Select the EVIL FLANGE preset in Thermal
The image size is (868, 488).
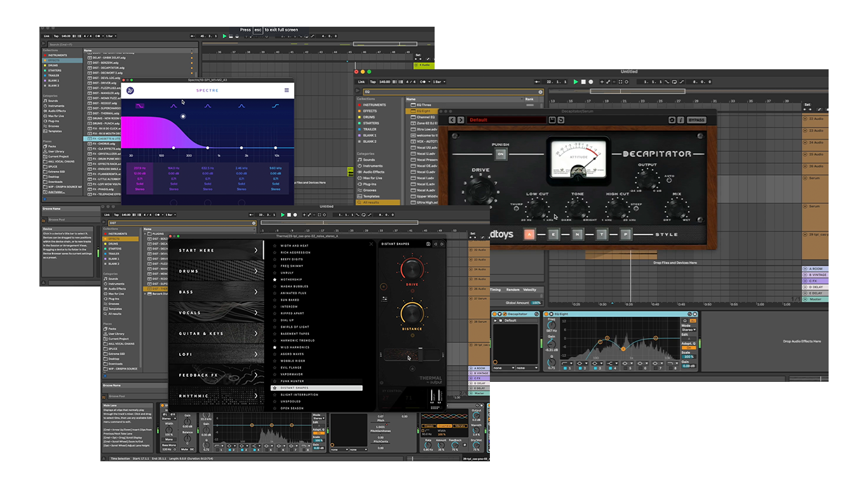(291, 367)
